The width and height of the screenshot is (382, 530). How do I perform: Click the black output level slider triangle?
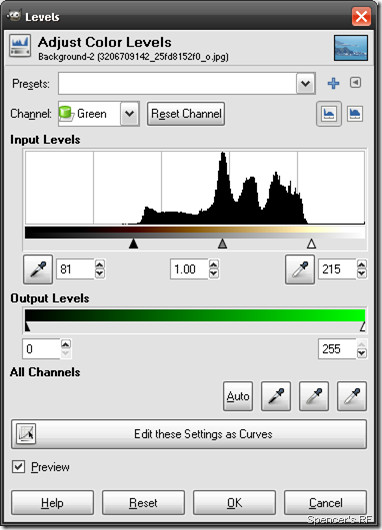click(x=27, y=327)
